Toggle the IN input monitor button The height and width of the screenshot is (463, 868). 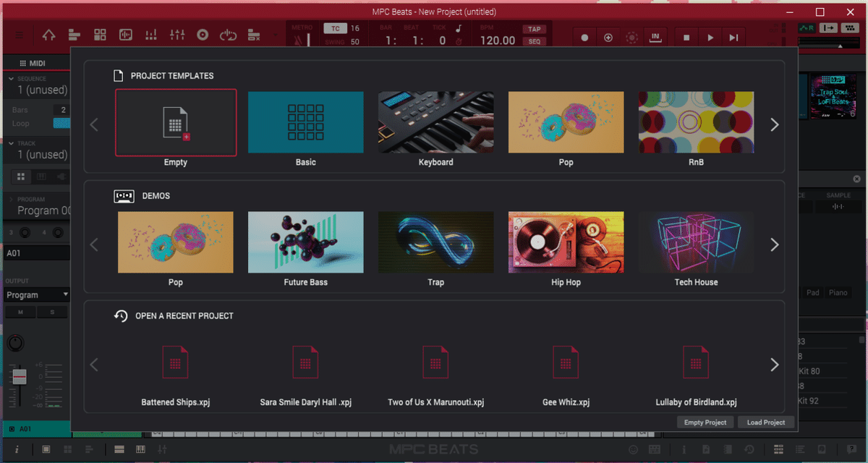pyautogui.click(x=655, y=37)
